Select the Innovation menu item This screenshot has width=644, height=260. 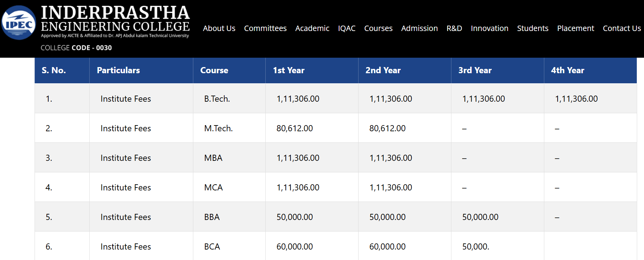click(x=490, y=28)
